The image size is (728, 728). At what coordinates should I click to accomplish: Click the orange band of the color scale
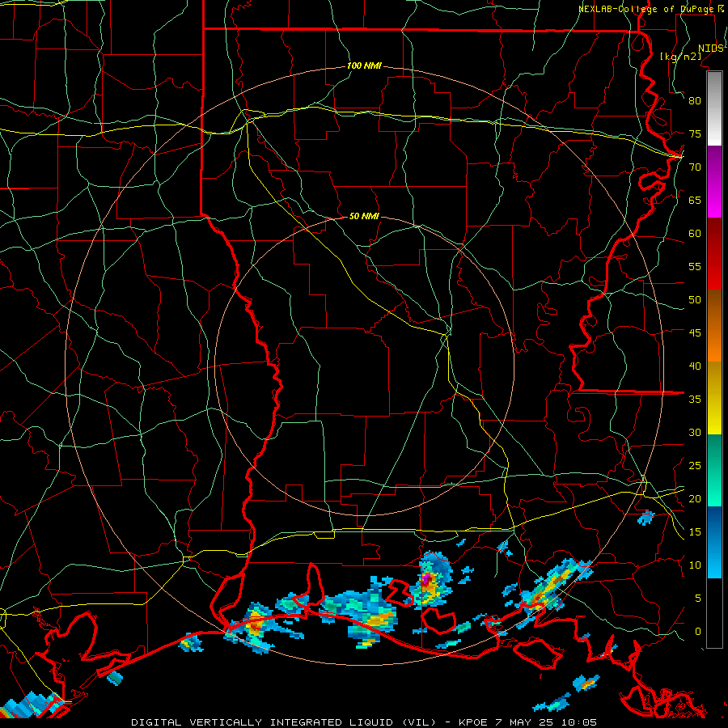click(714, 325)
